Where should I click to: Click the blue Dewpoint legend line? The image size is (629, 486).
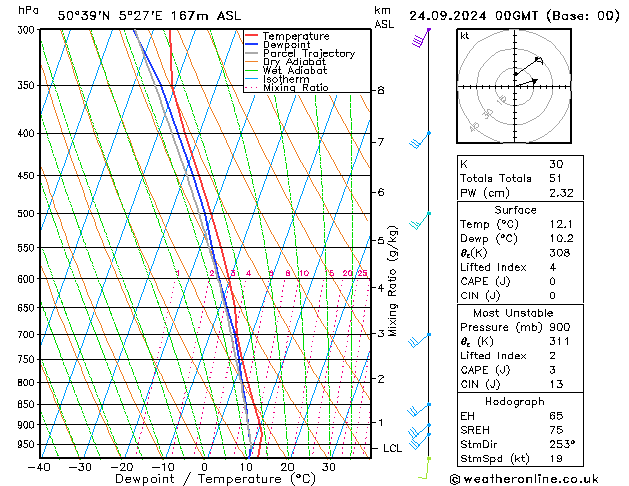point(252,45)
